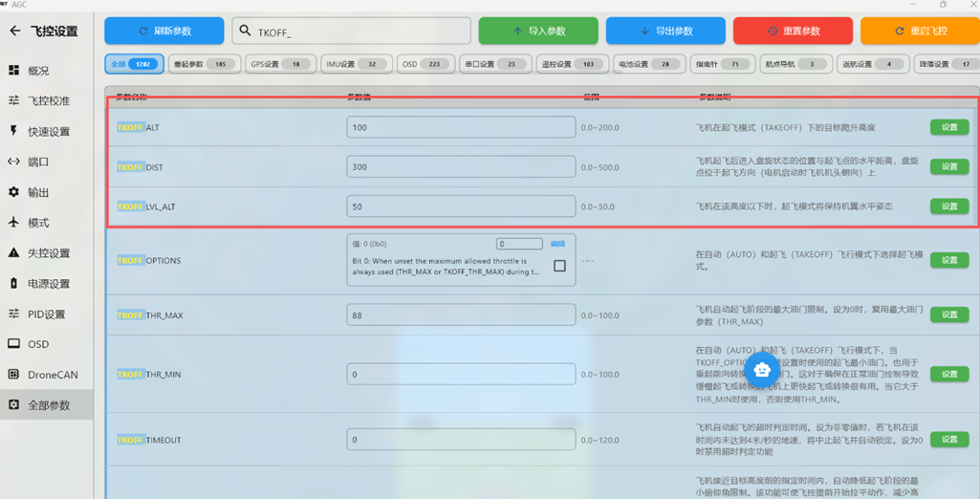The image size is (980, 499).
Task: Toggle the TKOFF_OPTIONS Bit 0 checkbox
Action: tap(559, 266)
